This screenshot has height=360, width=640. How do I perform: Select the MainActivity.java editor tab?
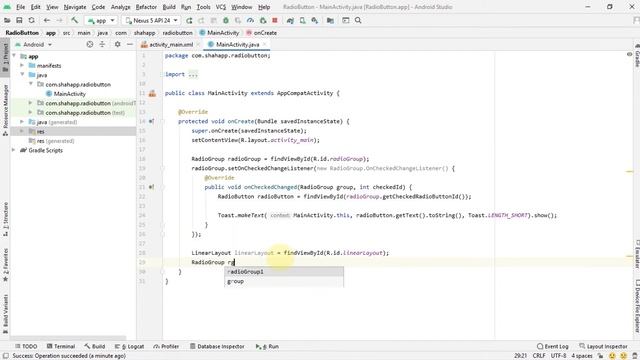[237, 44]
